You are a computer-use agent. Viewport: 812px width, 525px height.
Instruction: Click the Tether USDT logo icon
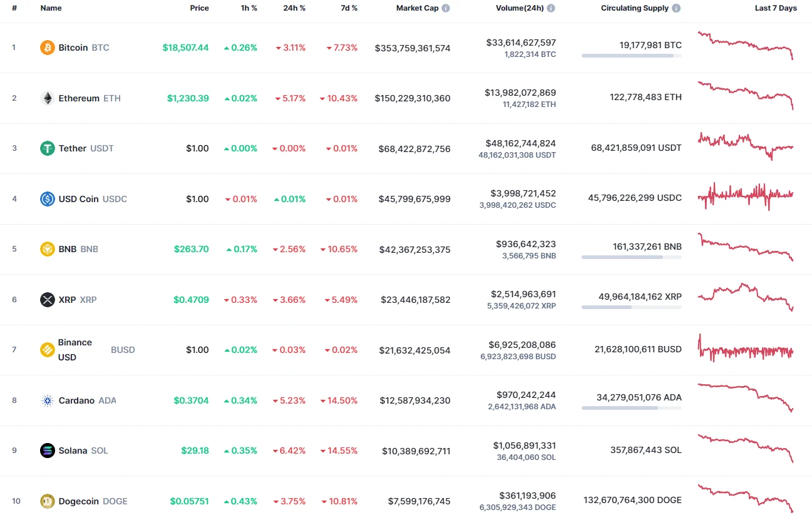pos(48,148)
